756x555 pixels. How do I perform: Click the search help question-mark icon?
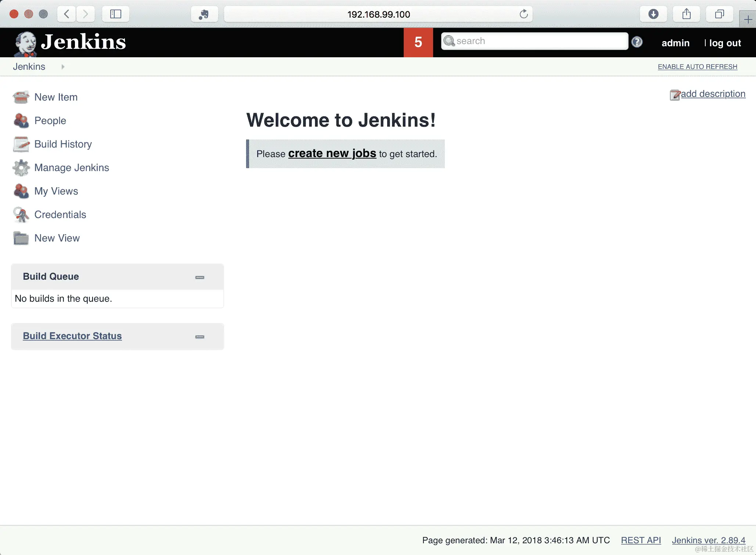point(637,42)
